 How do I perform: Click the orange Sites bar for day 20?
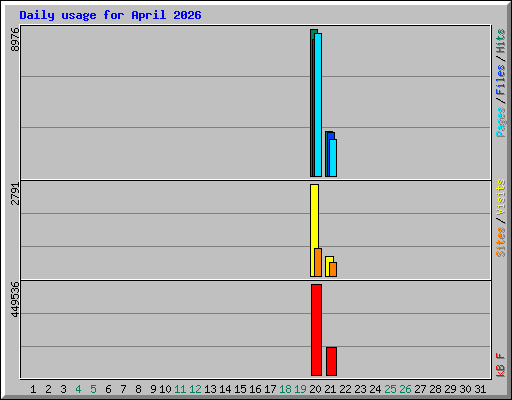tap(318, 262)
